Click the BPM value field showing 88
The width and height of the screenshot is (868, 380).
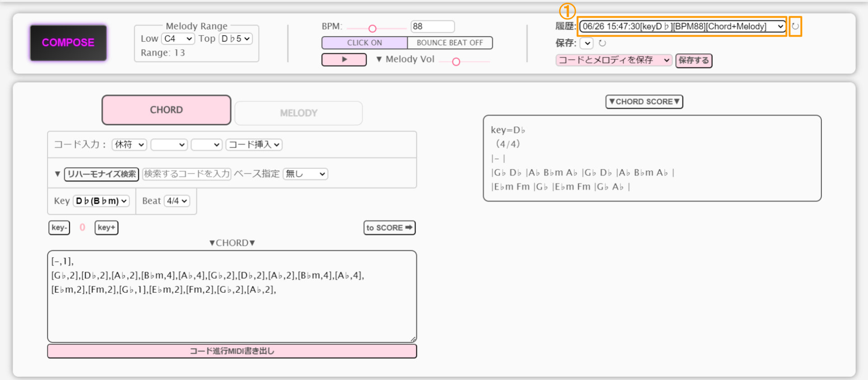click(x=432, y=27)
